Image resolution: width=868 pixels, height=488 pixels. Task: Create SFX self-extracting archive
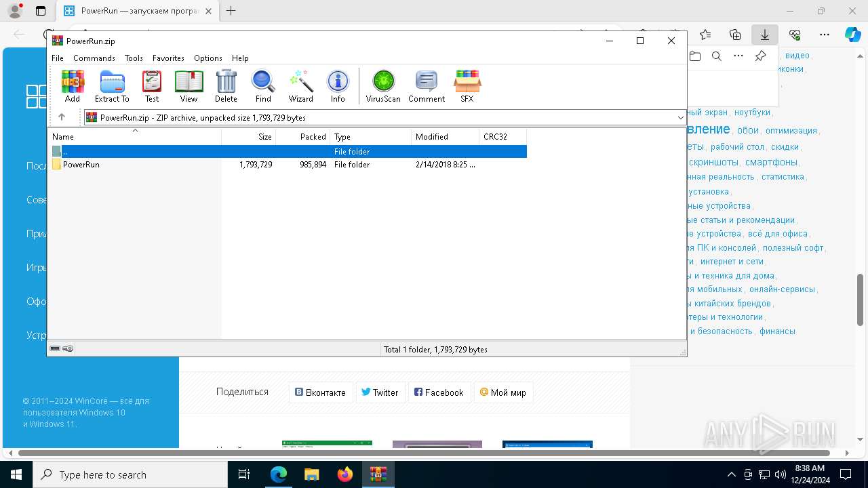pos(467,86)
